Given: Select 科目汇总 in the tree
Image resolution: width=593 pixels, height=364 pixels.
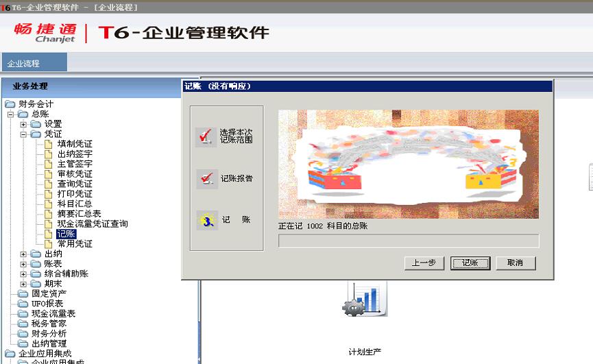Looking at the screenshot, I should (x=75, y=204).
